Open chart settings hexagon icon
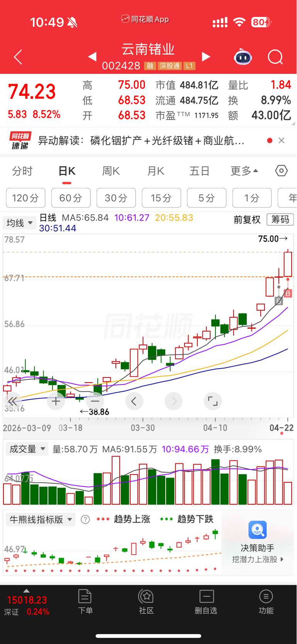The image size is (297, 644). tap(282, 171)
